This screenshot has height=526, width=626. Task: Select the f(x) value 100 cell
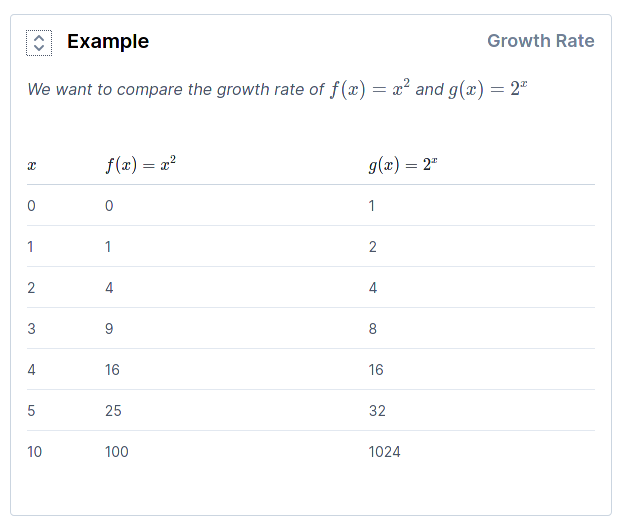tap(117, 452)
